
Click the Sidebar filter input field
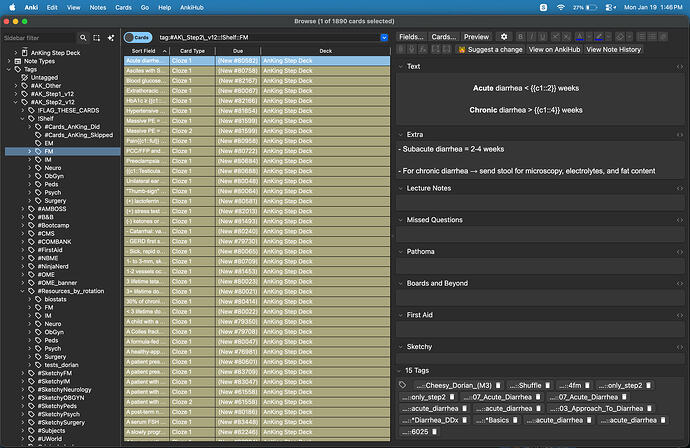(39, 38)
